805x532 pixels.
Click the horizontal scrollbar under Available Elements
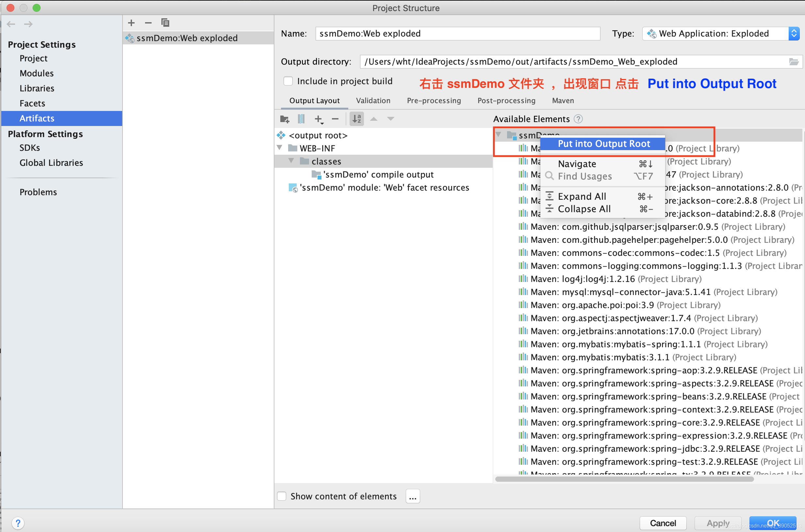[x=624, y=479]
